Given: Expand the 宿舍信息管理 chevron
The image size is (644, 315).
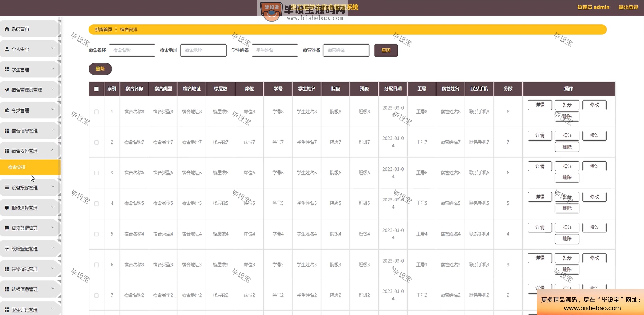Looking at the screenshot, I should tap(53, 130).
